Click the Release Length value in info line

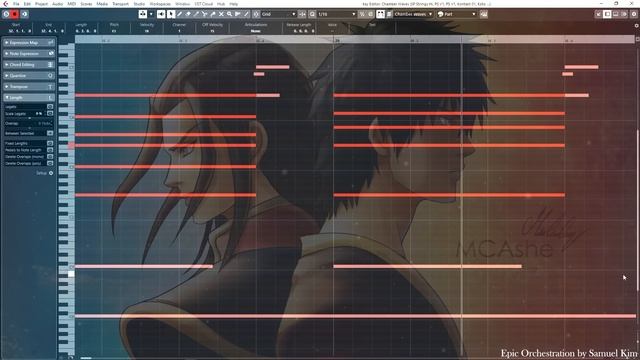click(x=304, y=31)
